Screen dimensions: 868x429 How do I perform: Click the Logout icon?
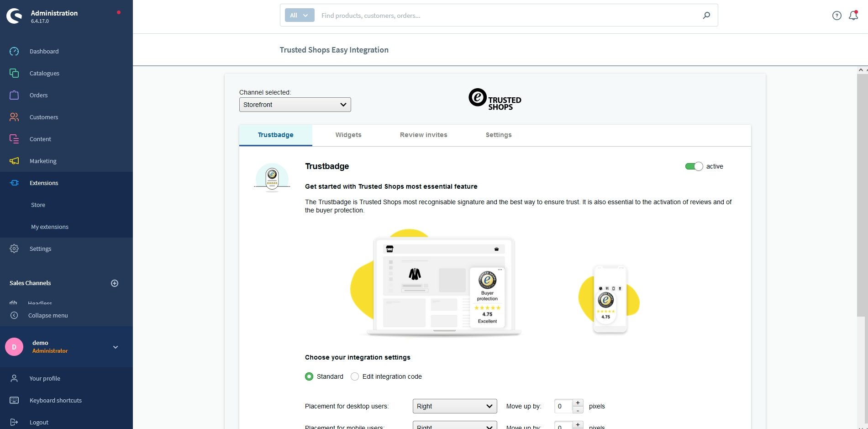[x=14, y=422]
